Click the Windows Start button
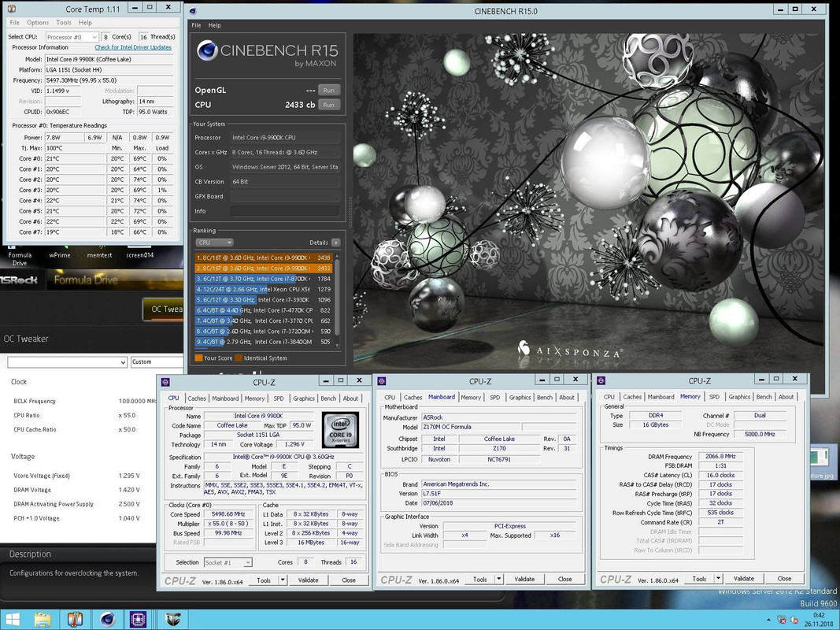Image resolution: width=840 pixels, height=630 pixels. click(x=11, y=619)
